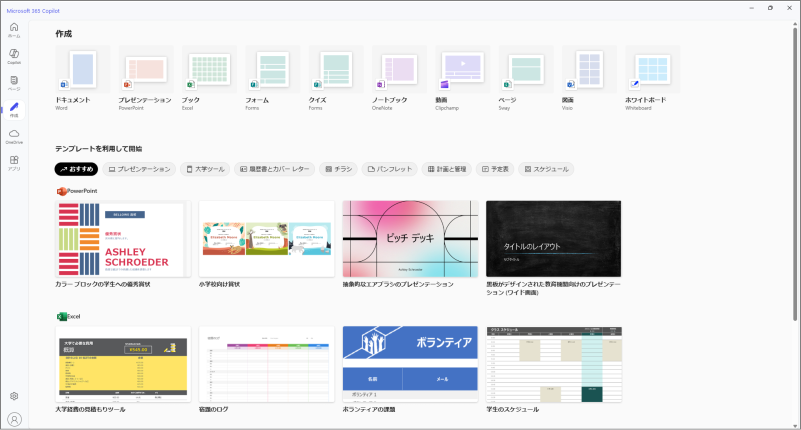Select the プレゼンテーション template filter
The width and height of the screenshot is (801, 430).
[139, 169]
